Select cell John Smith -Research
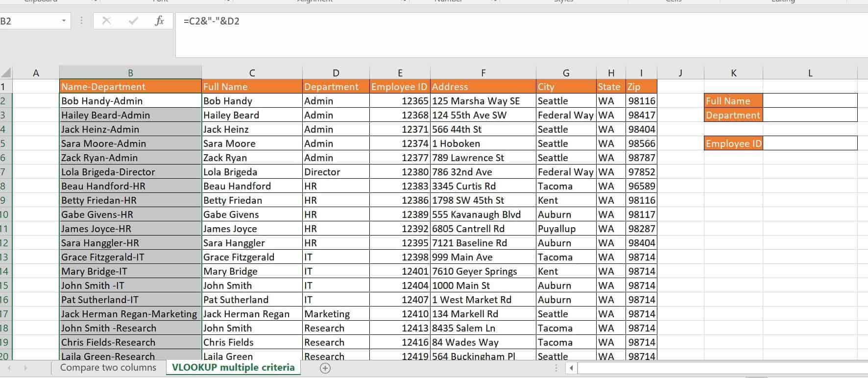This screenshot has height=378, width=868. coord(130,328)
